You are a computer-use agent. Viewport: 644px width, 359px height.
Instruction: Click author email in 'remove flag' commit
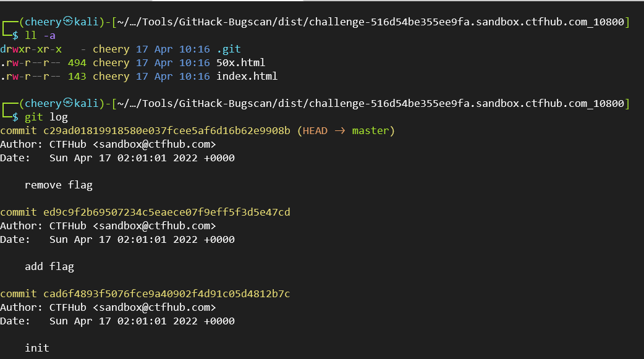(154, 145)
